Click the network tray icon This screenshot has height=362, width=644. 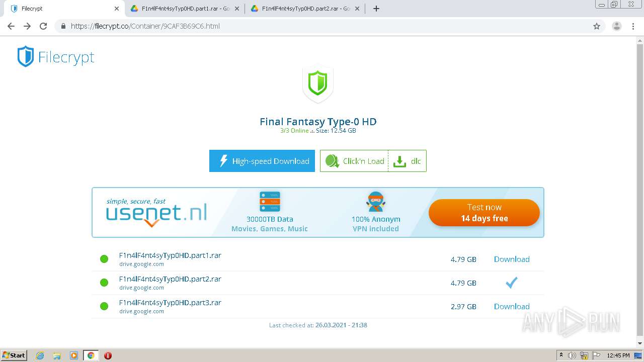click(x=584, y=355)
